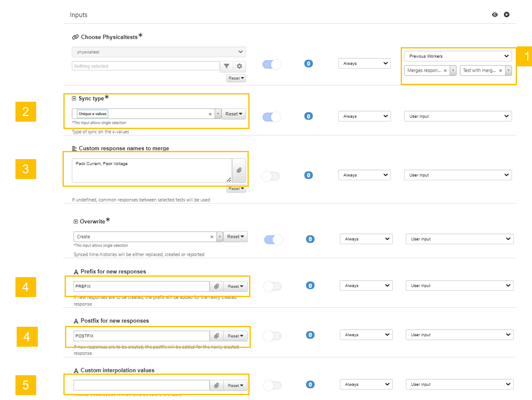Expand the Merges respon... tag arrow
Screen dimensions: 532x400
click(x=453, y=70)
